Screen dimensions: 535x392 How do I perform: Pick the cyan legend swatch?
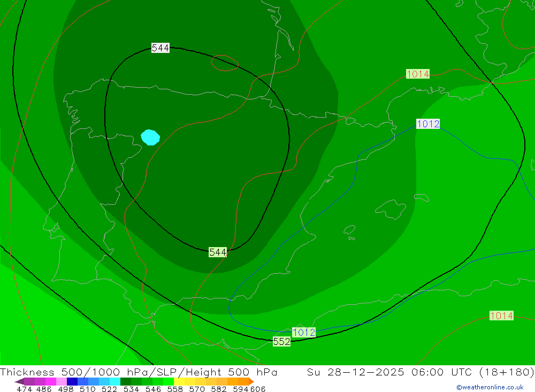tap(114, 381)
